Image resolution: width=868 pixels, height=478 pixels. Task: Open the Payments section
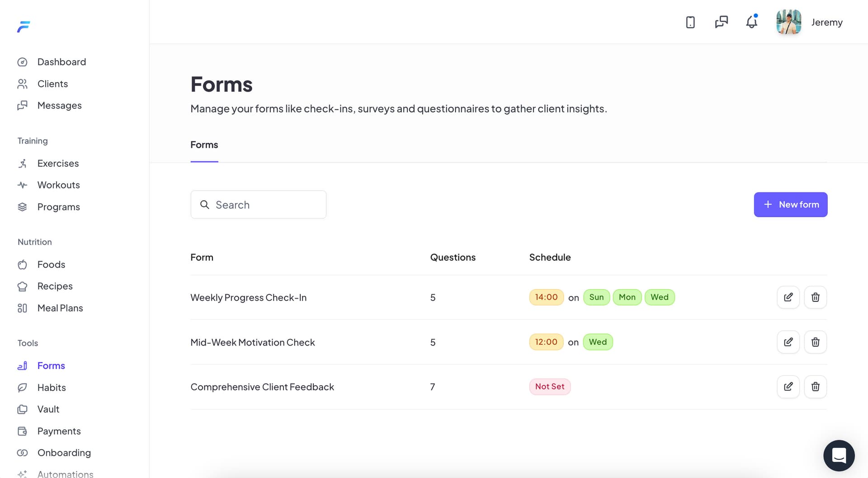click(x=59, y=431)
